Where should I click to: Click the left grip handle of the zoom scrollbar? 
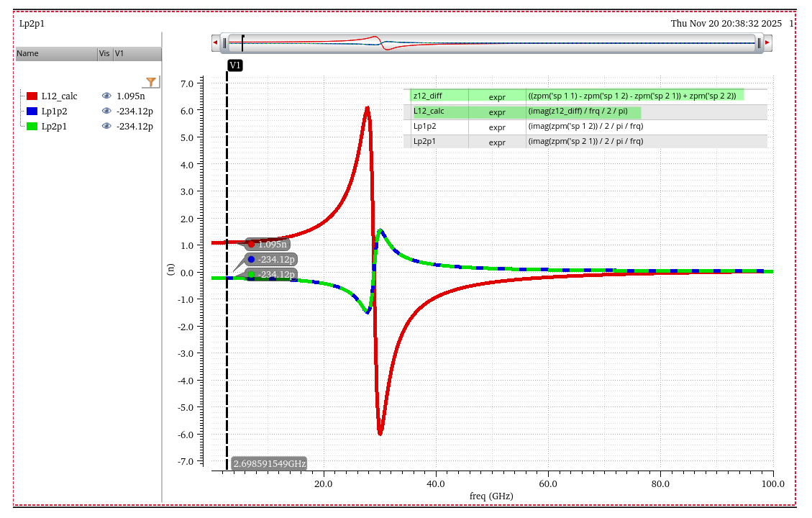coord(225,43)
